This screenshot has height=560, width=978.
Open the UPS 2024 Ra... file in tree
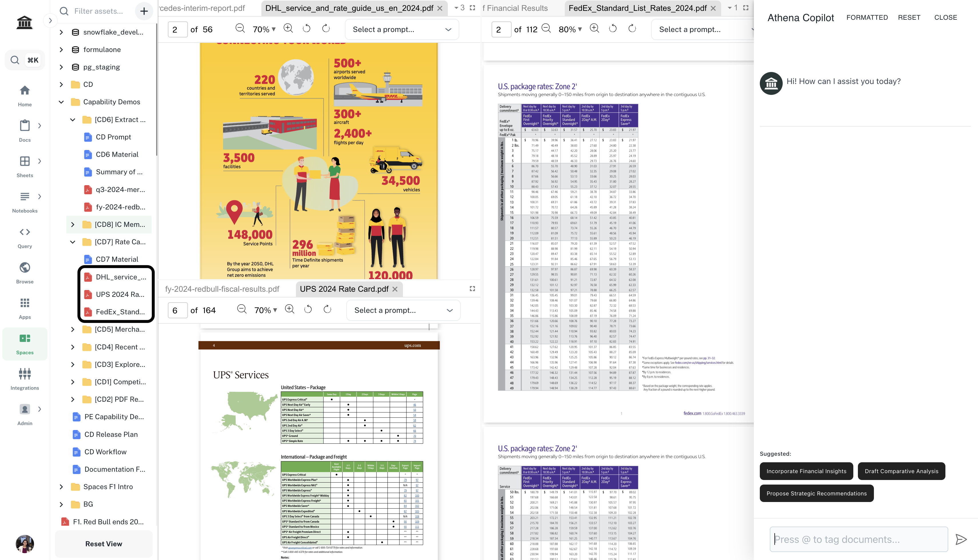[x=120, y=294]
